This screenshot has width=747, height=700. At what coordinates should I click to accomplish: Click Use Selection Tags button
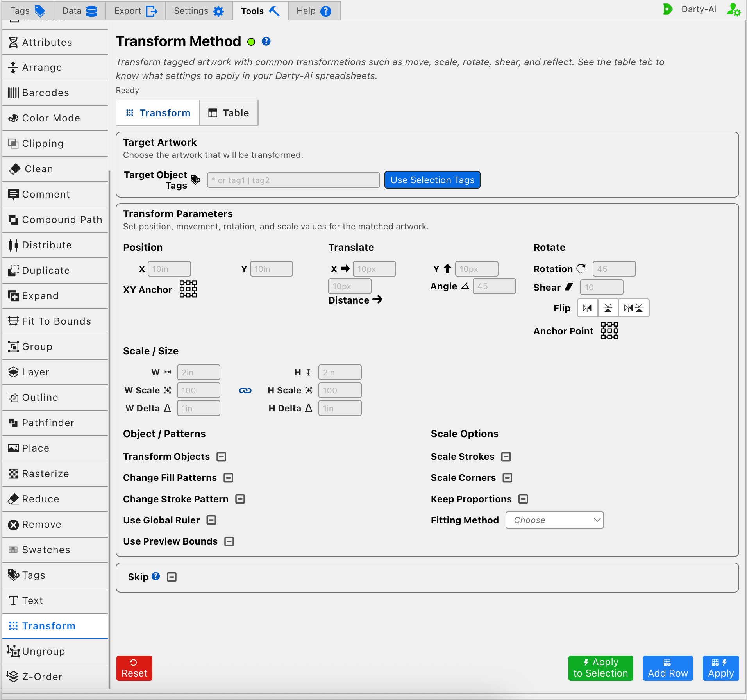432,180
